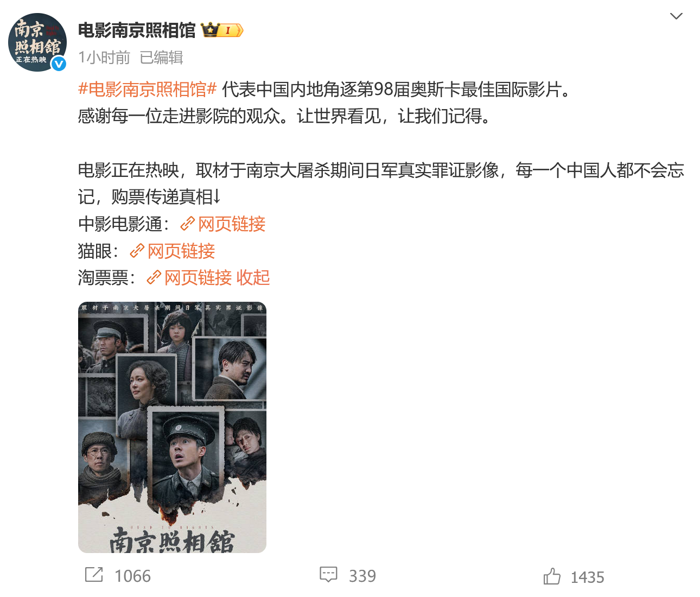Collapse the post text with 收起
Image resolution: width=700 pixels, height=597 pixels.
pyautogui.click(x=253, y=277)
